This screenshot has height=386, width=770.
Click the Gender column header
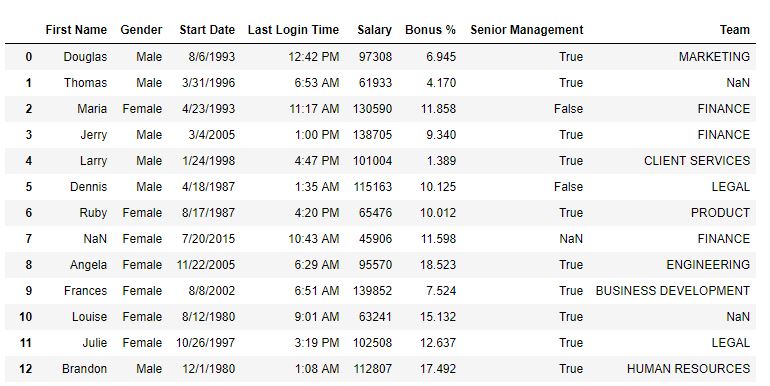tap(141, 30)
